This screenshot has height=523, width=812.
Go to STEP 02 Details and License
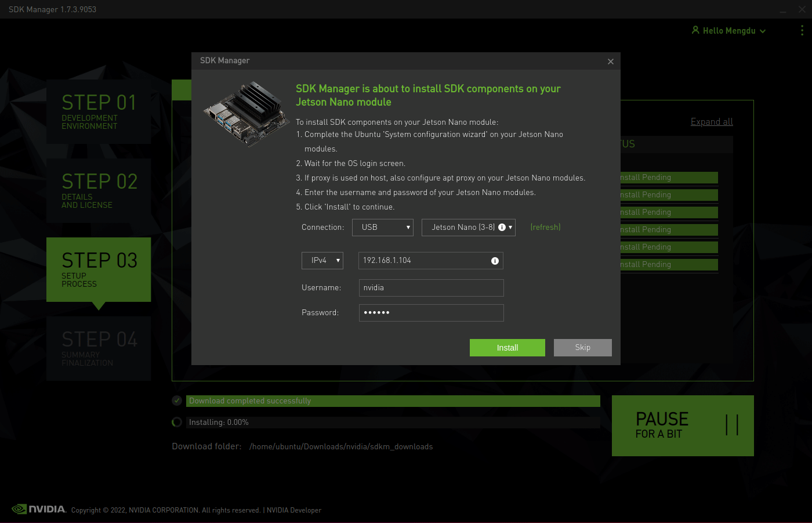click(99, 190)
